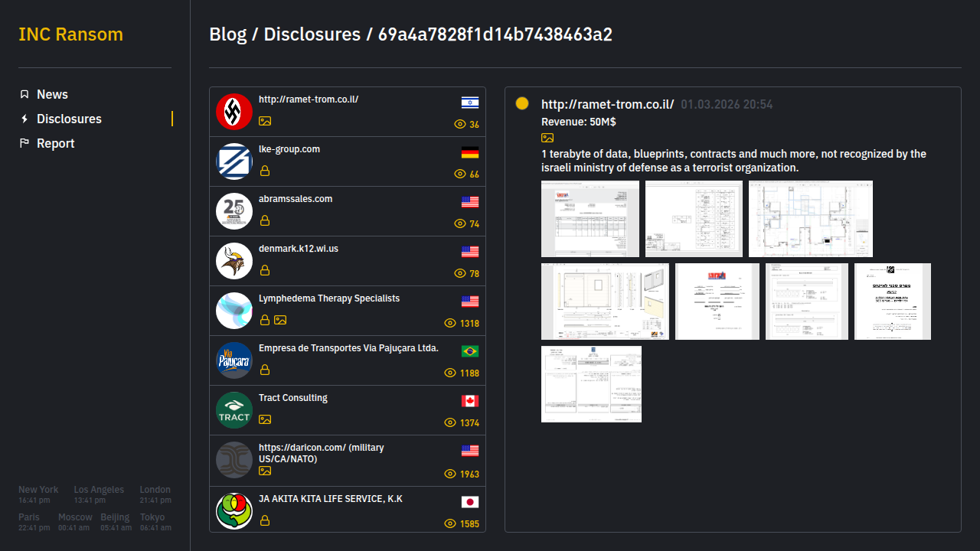Click the eye icon showing 1318 views

pos(450,324)
